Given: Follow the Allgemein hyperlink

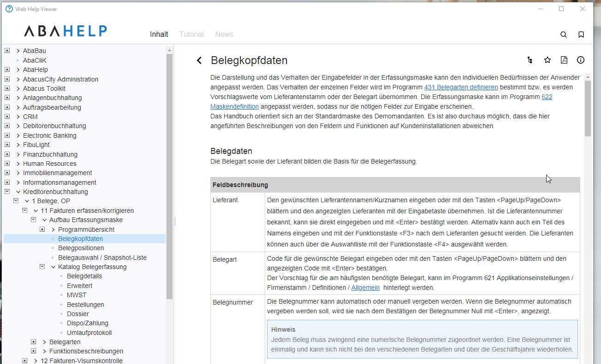Looking at the screenshot, I should [365, 288].
